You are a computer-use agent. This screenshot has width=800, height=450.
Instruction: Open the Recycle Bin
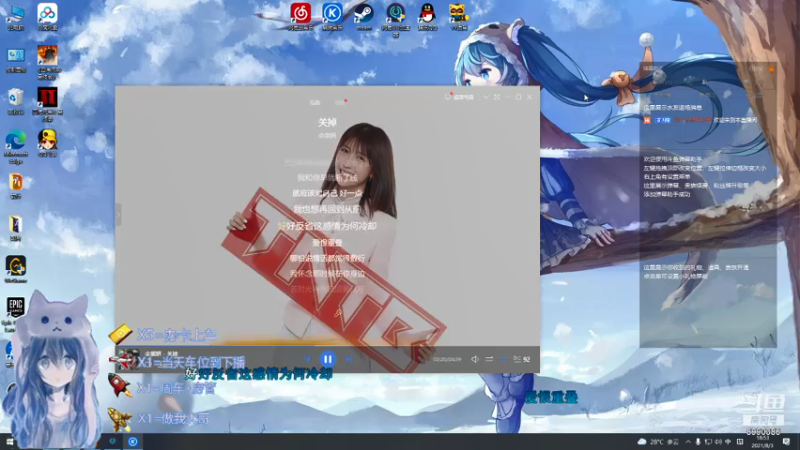[x=16, y=102]
